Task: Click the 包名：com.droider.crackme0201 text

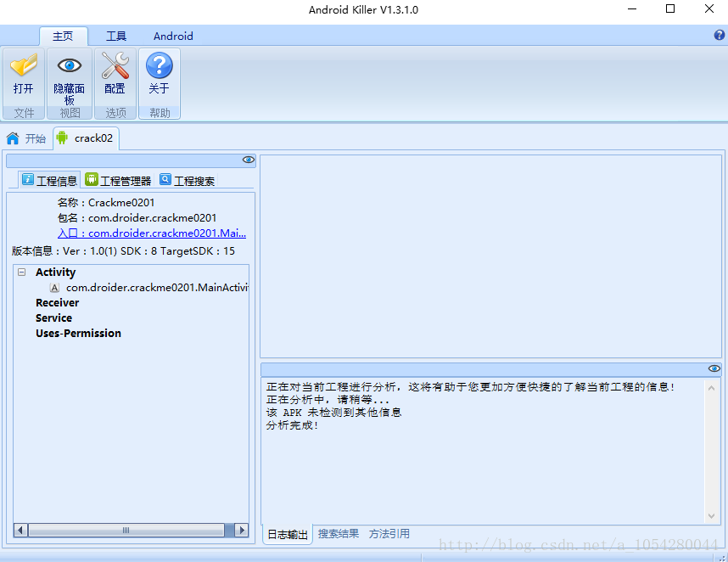Action: (137, 218)
